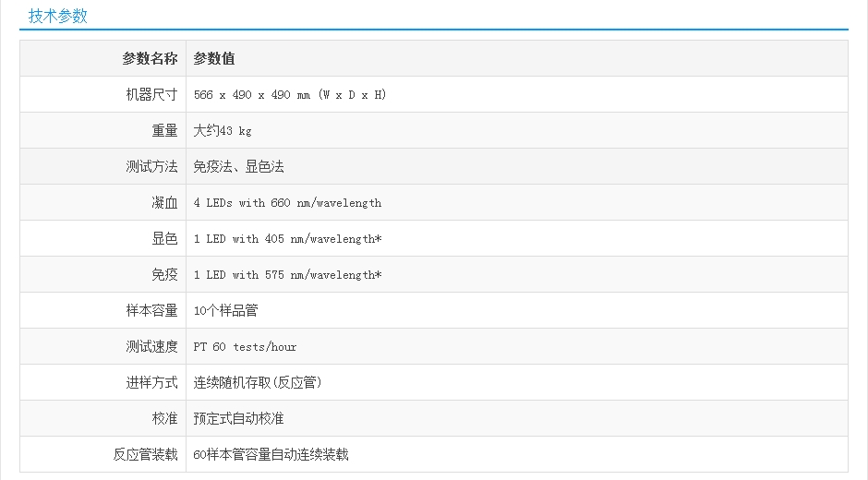
Task: Click the 4 LEDs with 660 nm value
Action: (x=287, y=203)
